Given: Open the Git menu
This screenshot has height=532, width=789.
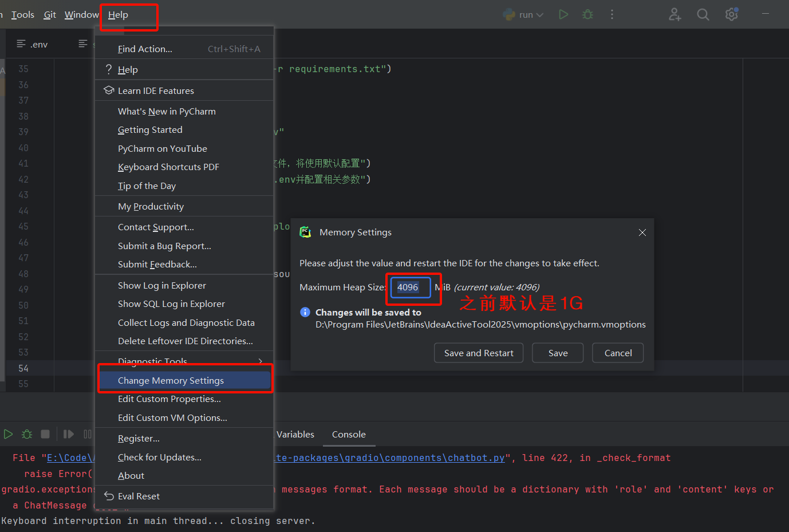Looking at the screenshot, I should click(50, 14).
